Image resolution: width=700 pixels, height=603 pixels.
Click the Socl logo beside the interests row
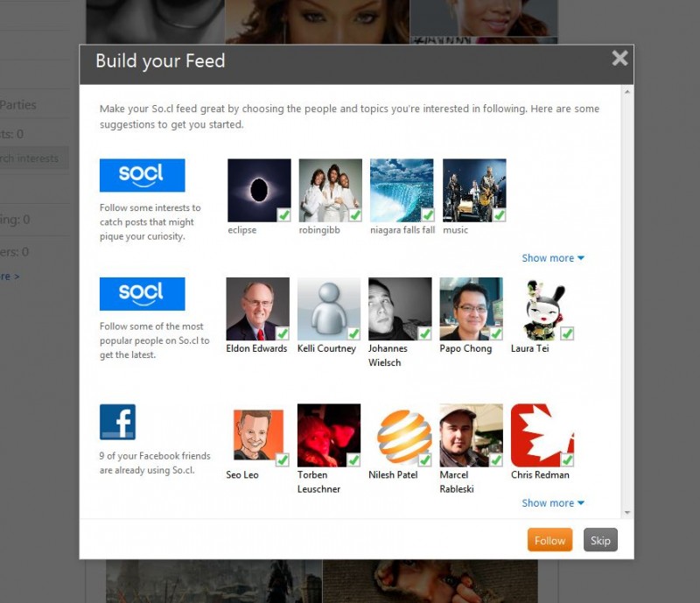tap(142, 175)
